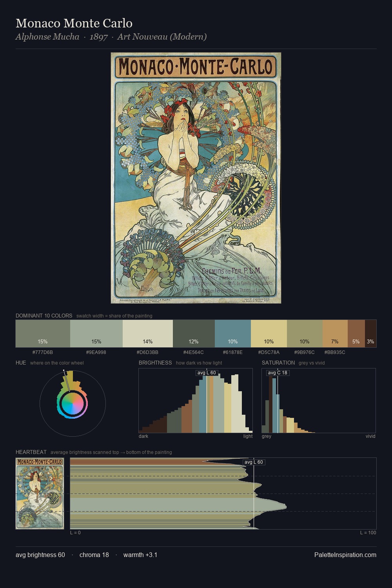Click the DOMINANT 10 COLORS heading
Viewport: 392px width, 588px height.
(44, 316)
